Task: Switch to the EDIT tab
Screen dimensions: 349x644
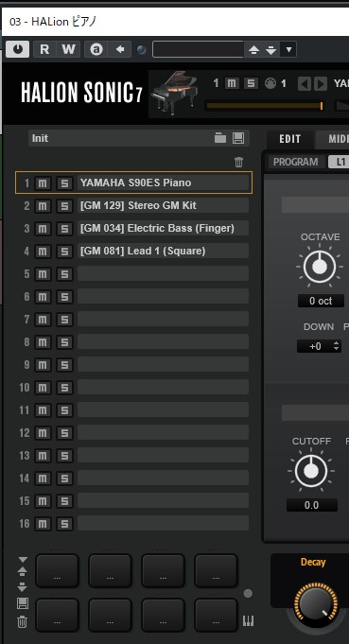Action: point(289,139)
